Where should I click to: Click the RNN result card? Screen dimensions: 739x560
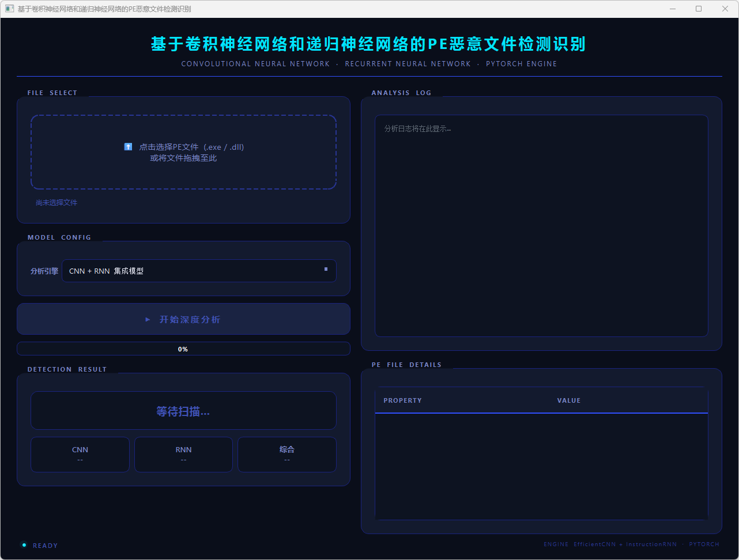[183, 455]
